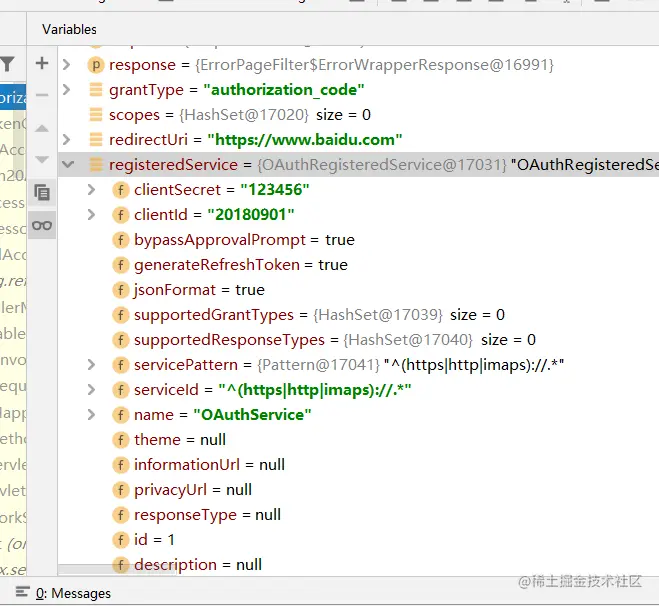
Task: Toggle the show watches glasses icon
Action: 42,226
